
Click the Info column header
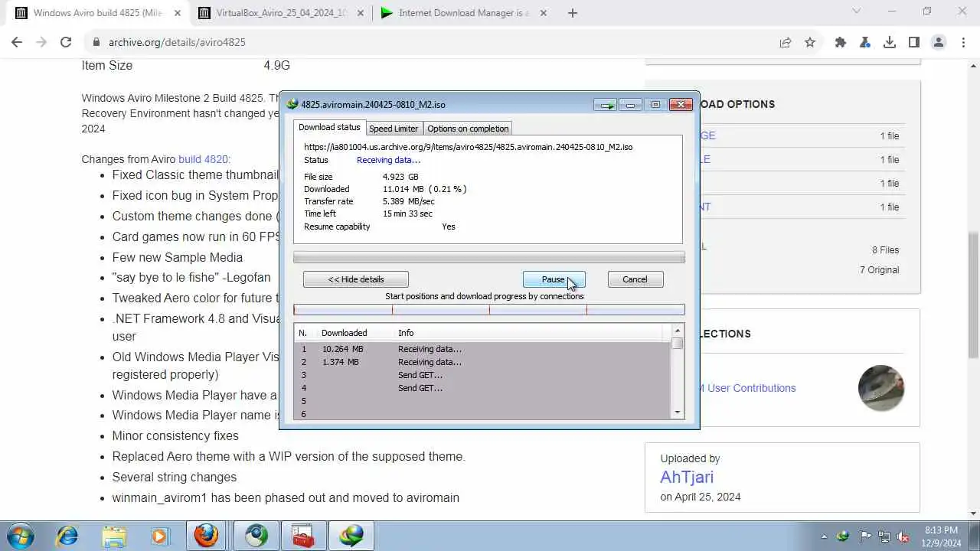tap(528, 333)
